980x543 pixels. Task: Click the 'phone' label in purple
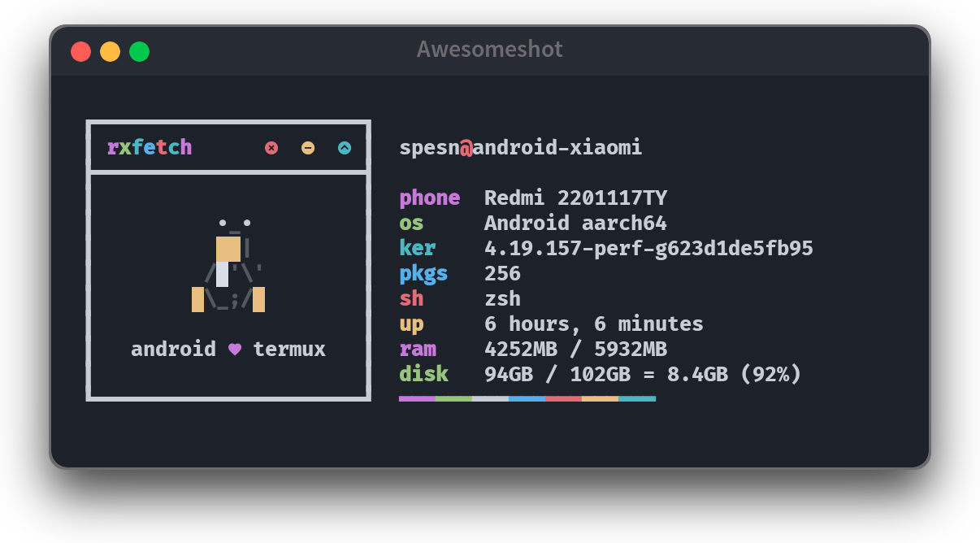[429, 198]
